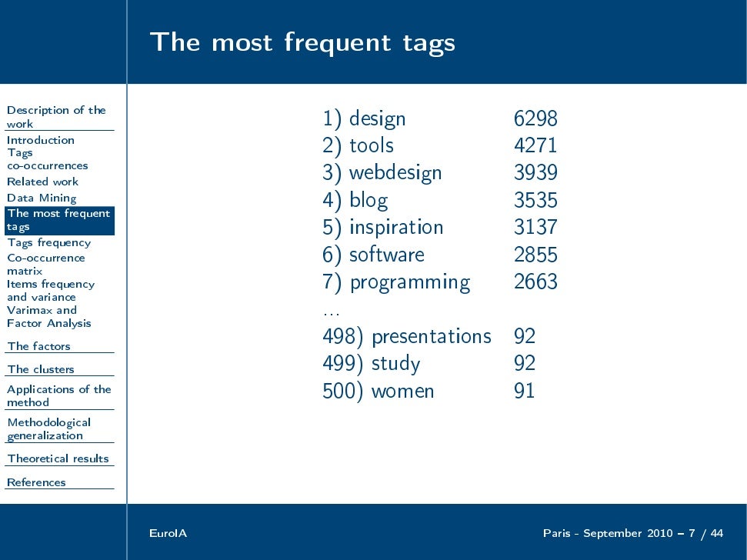Open 'Tags co-occurrences' sidebar entry

click(x=47, y=159)
